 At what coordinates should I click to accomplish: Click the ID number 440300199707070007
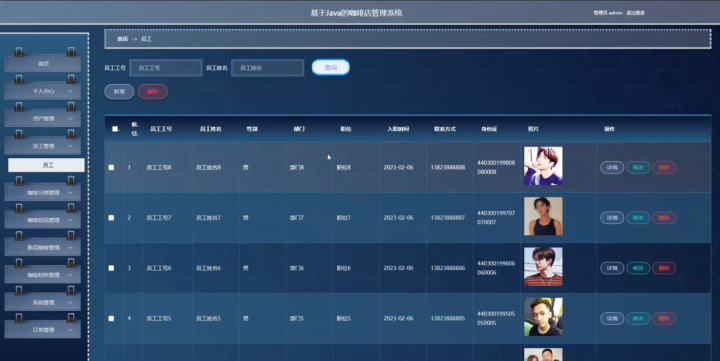tap(496, 218)
